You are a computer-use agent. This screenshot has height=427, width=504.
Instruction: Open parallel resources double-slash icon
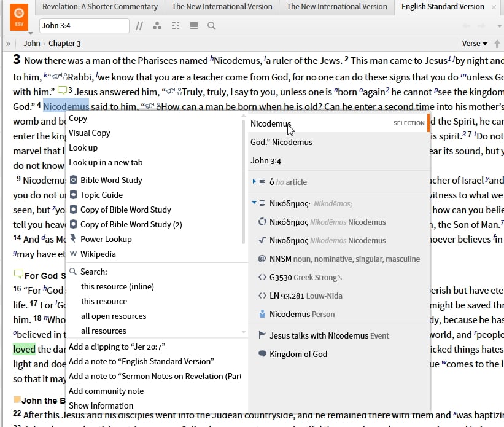click(x=139, y=26)
